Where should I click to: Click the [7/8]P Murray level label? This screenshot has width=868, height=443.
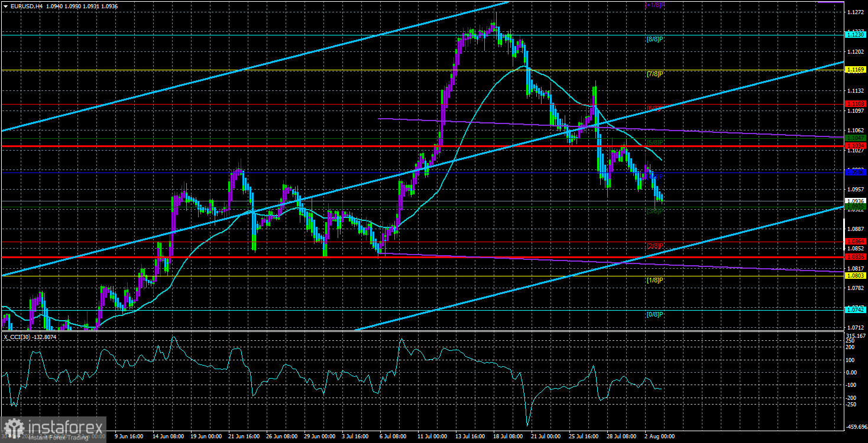654,74
